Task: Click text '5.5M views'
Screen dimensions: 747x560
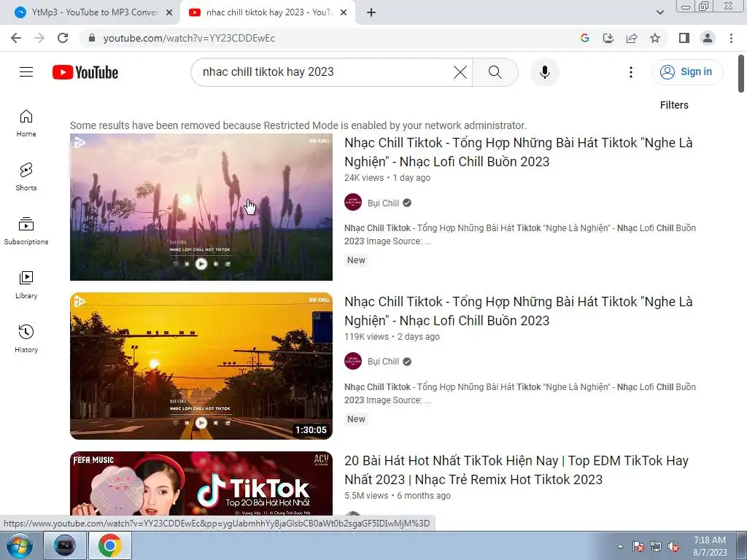Action: click(x=366, y=496)
